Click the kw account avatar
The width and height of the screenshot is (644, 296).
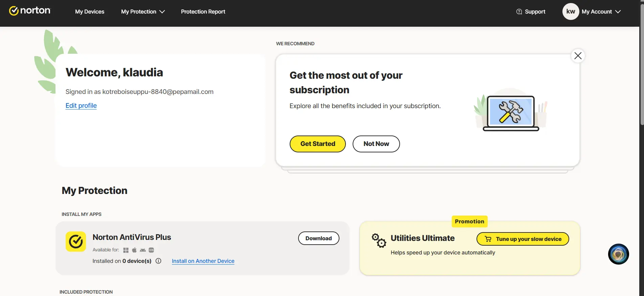[571, 11]
